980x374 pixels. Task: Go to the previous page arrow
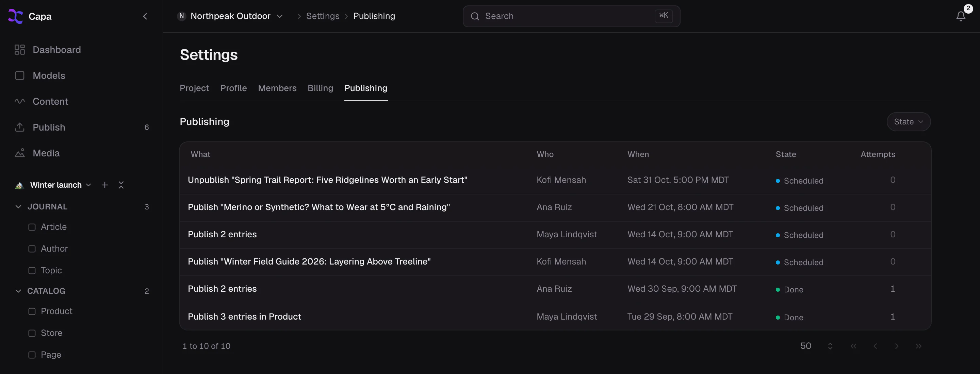coord(875,346)
